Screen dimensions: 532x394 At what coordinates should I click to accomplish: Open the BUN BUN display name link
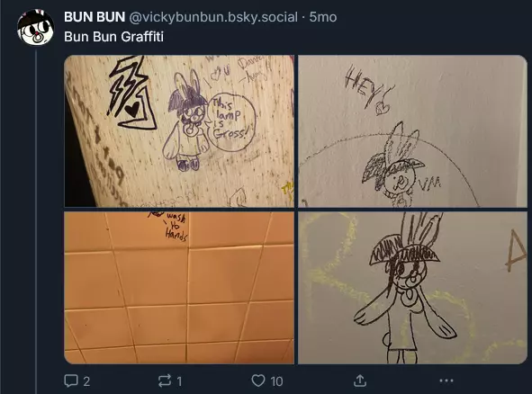point(95,17)
